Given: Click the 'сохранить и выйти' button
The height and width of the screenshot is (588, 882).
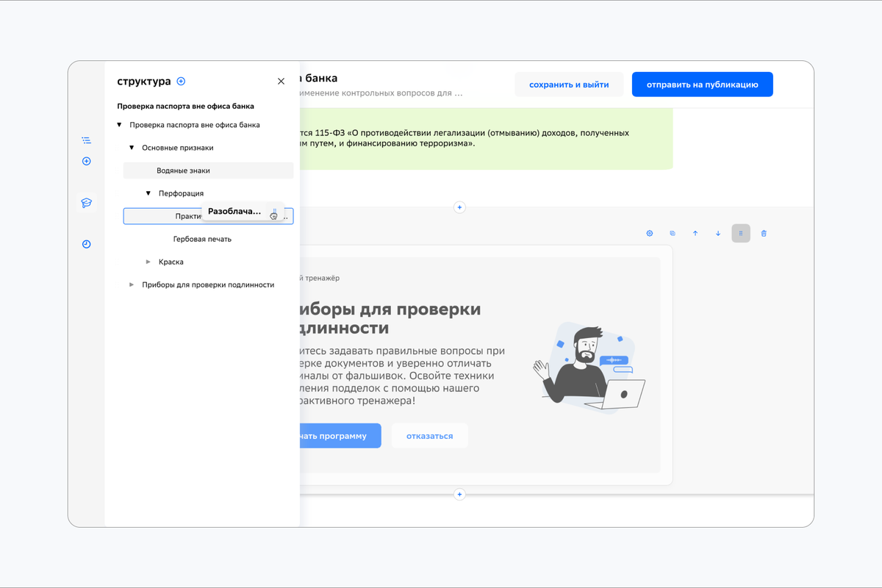Looking at the screenshot, I should 569,85.
